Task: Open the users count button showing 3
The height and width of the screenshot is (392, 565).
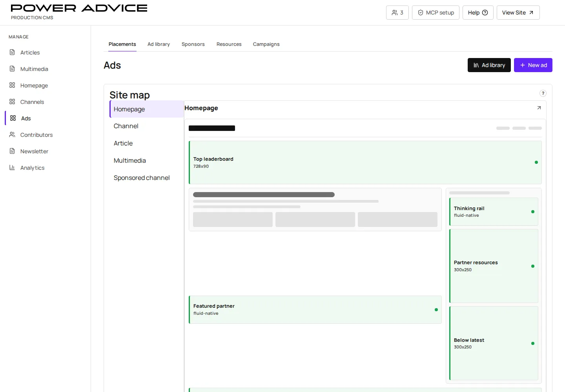Action: pyautogui.click(x=397, y=13)
